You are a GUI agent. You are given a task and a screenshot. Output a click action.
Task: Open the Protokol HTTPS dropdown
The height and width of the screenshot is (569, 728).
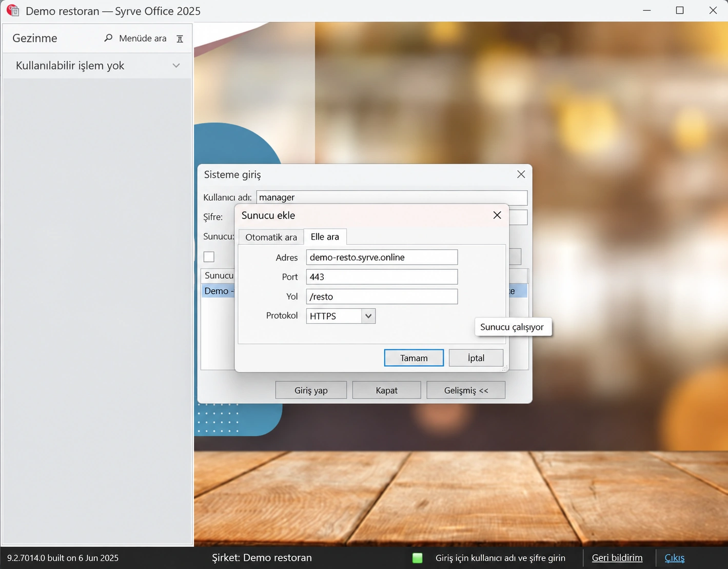coord(368,316)
